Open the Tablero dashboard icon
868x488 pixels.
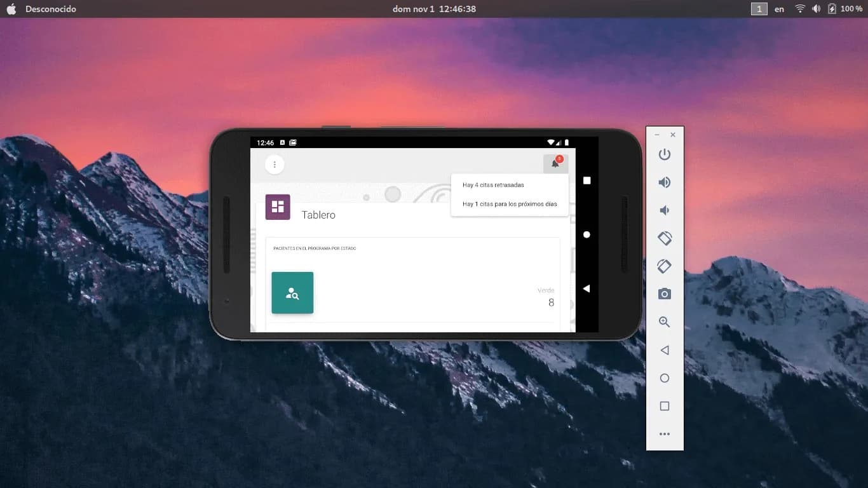[278, 207]
